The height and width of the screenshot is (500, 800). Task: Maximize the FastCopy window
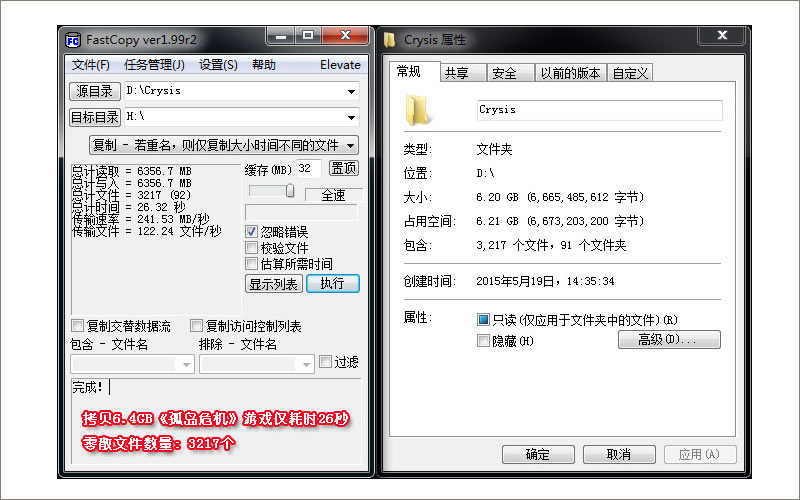[x=308, y=36]
